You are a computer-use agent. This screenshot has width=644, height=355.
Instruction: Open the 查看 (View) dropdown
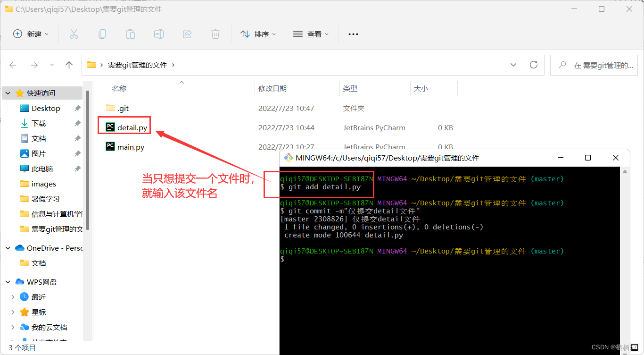point(311,34)
